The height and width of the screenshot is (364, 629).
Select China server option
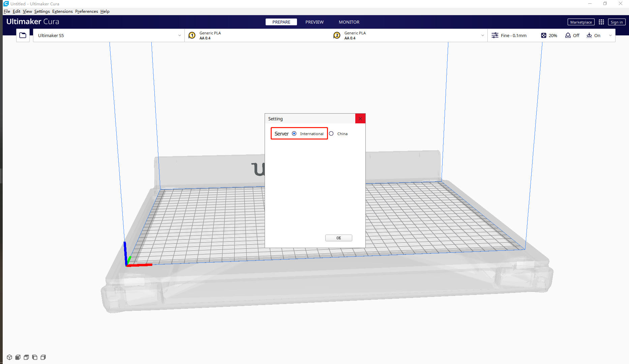(x=331, y=133)
